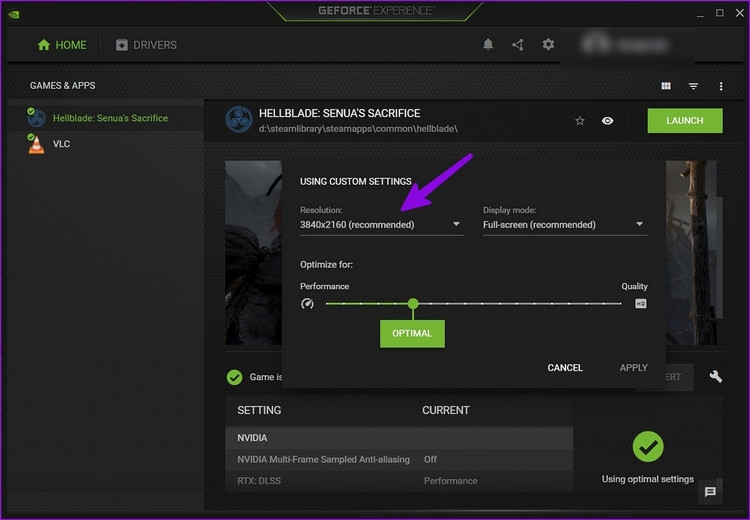Click APPLY in the custom settings dialog

click(633, 367)
